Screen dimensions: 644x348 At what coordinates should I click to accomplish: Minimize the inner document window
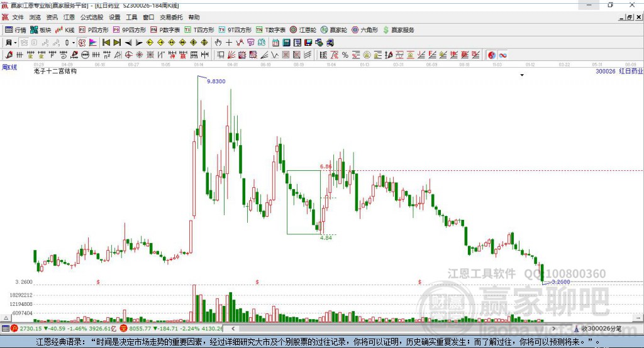622,17
